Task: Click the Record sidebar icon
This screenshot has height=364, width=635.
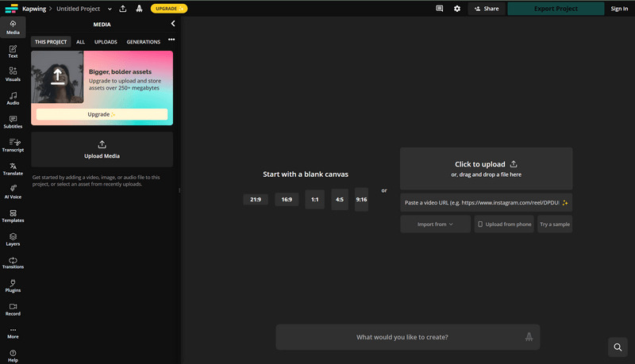Action: pyautogui.click(x=13, y=309)
